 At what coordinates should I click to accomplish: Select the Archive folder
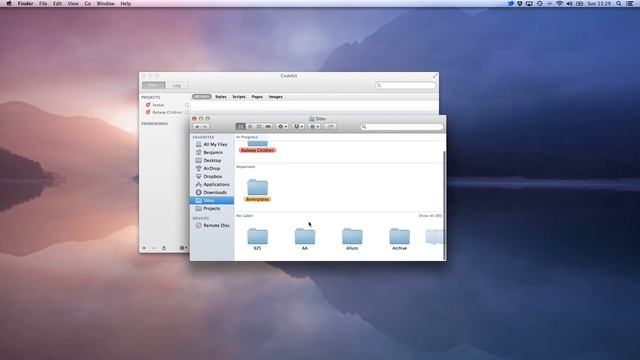pyautogui.click(x=399, y=239)
